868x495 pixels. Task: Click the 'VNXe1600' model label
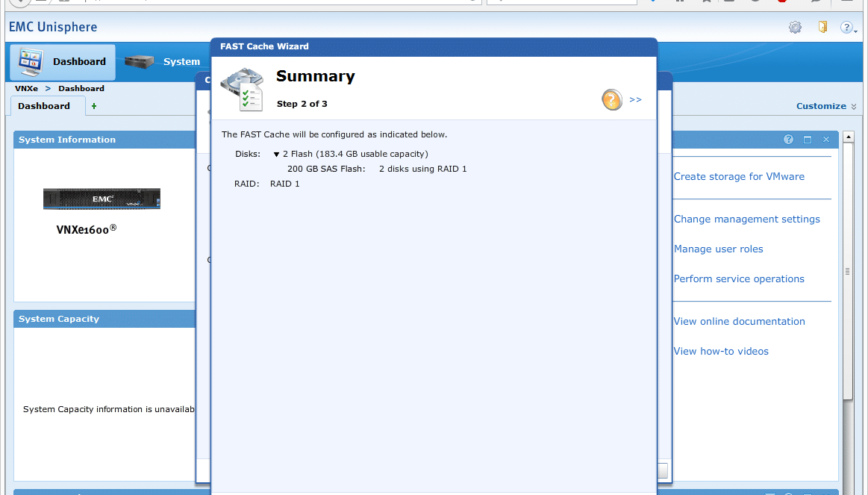pos(87,229)
